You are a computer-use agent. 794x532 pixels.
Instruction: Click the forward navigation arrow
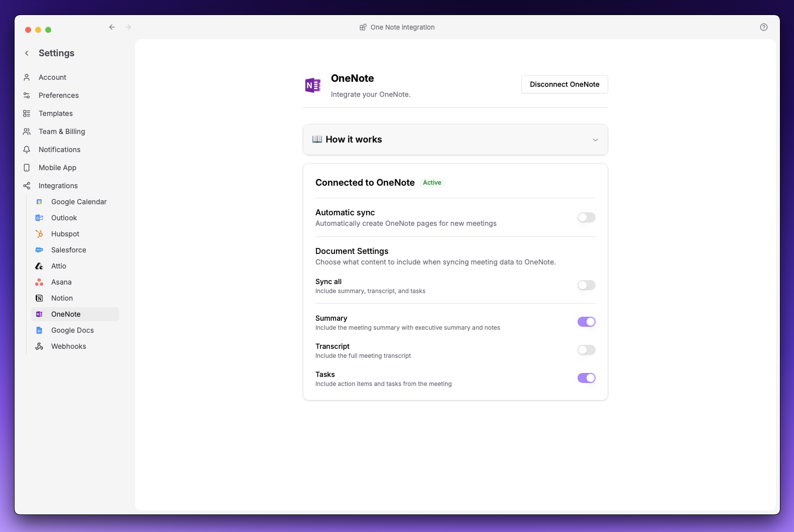coord(128,27)
